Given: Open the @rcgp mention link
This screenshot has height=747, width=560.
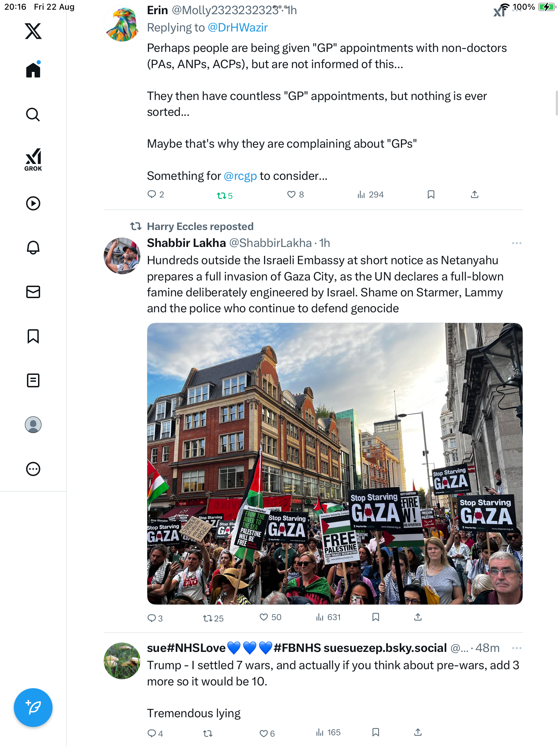Looking at the screenshot, I should [x=240, y=176].
